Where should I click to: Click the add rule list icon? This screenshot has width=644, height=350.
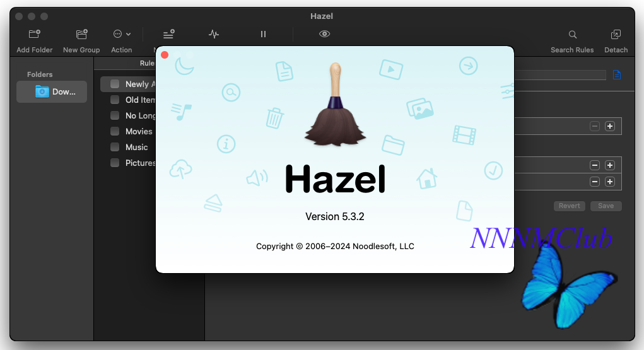coord(169,34)
